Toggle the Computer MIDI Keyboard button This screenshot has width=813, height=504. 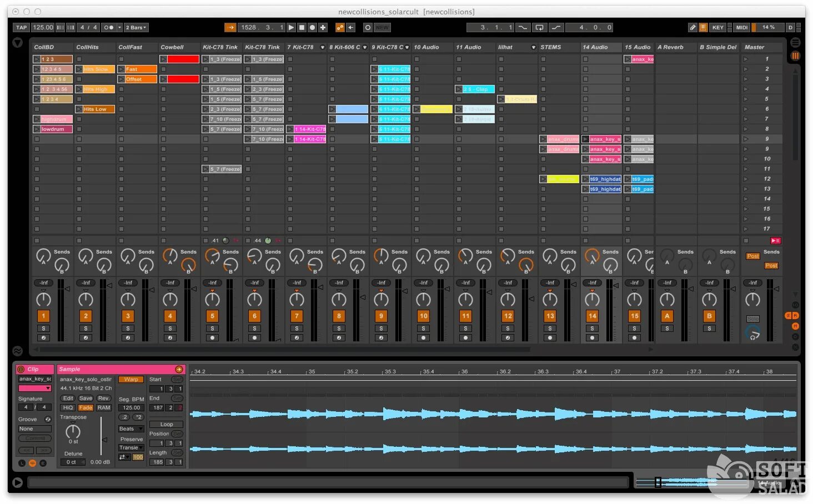pos(703,27)
